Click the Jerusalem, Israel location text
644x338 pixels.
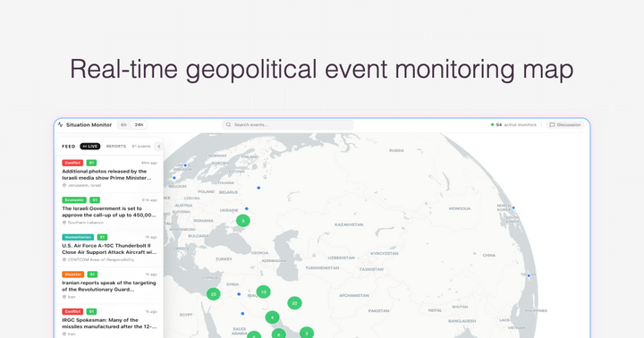coord(84,186)
